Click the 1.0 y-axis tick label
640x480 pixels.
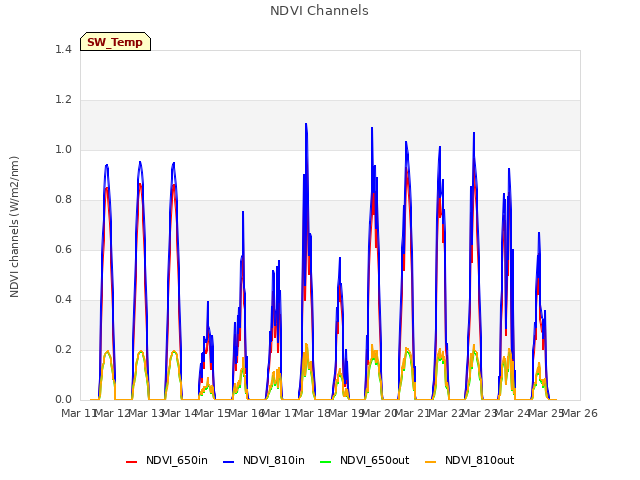click(63, 149)
